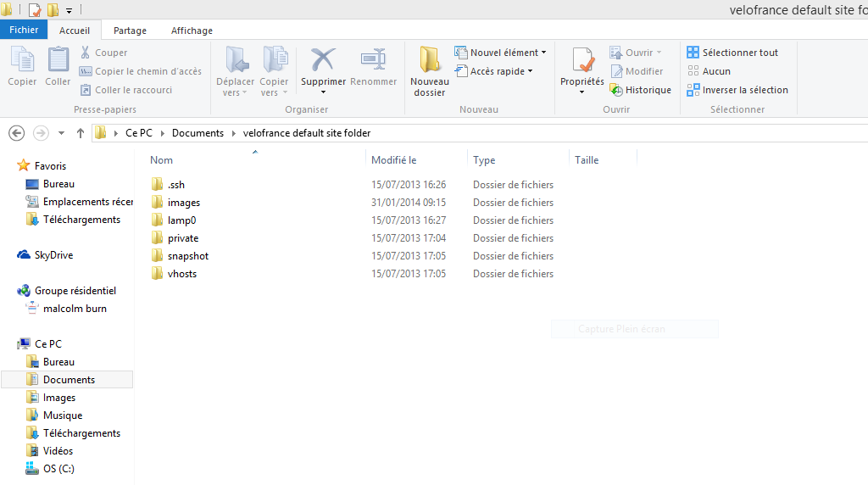Viewport: 868px width, 485px height.
Task: Click Aucun to deselect all
Action: point(709,71)
